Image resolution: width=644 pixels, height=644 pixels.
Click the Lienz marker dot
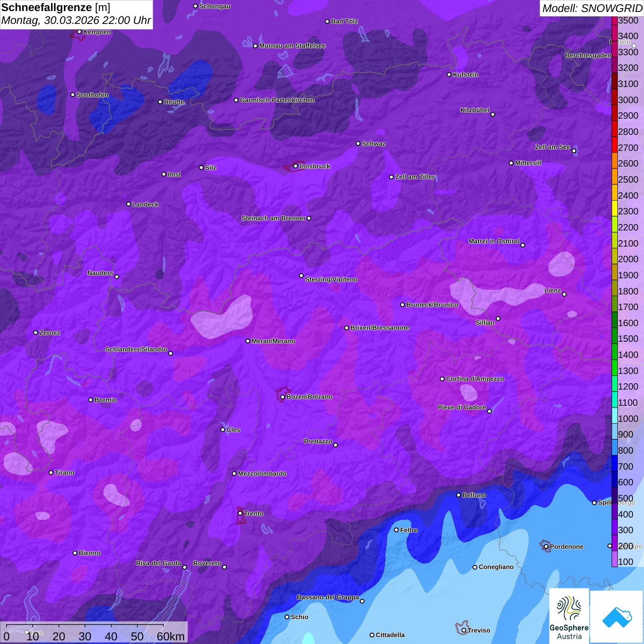[564, 294]
